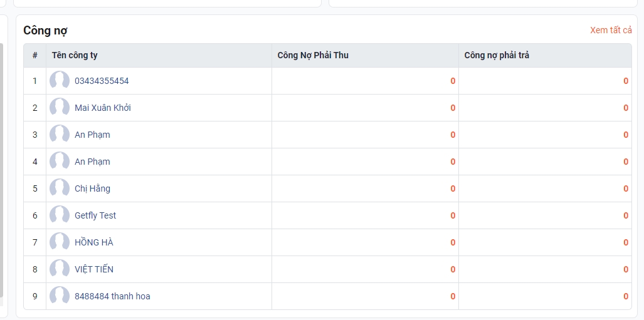Click the VIỆT TIẾN avatar icon

pos(60,269)
